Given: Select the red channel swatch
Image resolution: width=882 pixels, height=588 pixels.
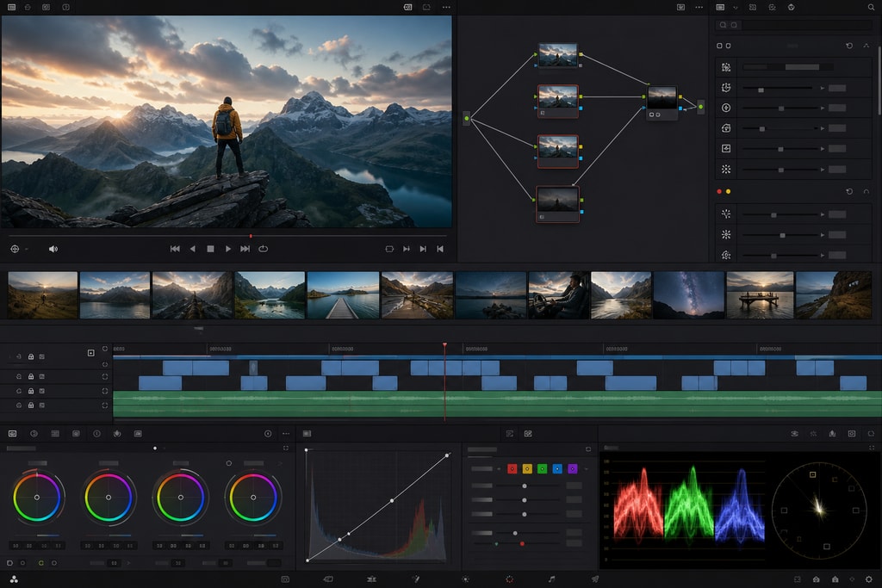Looking at the screenshot, I should [512, 469].
